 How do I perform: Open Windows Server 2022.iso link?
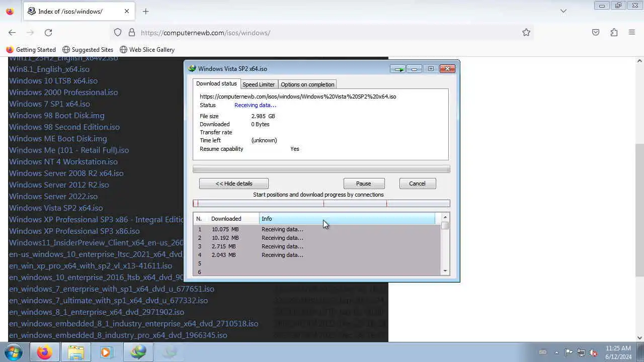tap(53, 197)
